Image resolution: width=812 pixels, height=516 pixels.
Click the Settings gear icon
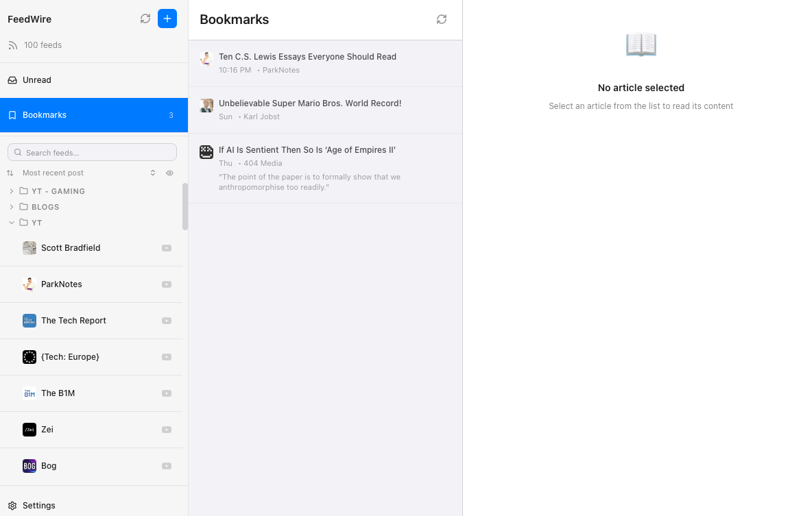pos(12,506)
